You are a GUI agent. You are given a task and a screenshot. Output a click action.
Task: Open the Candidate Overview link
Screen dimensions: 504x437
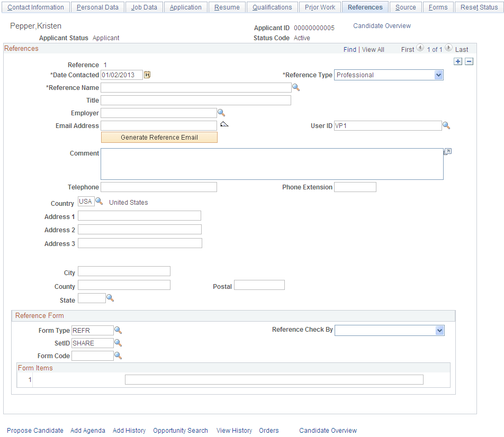[x=382, y=25]
